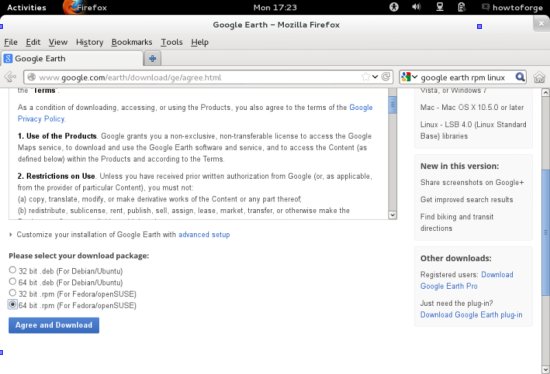Click 'Share screenshots on Google+' text
The width and height of the screenshot is (550, 374).
point(472,182)
